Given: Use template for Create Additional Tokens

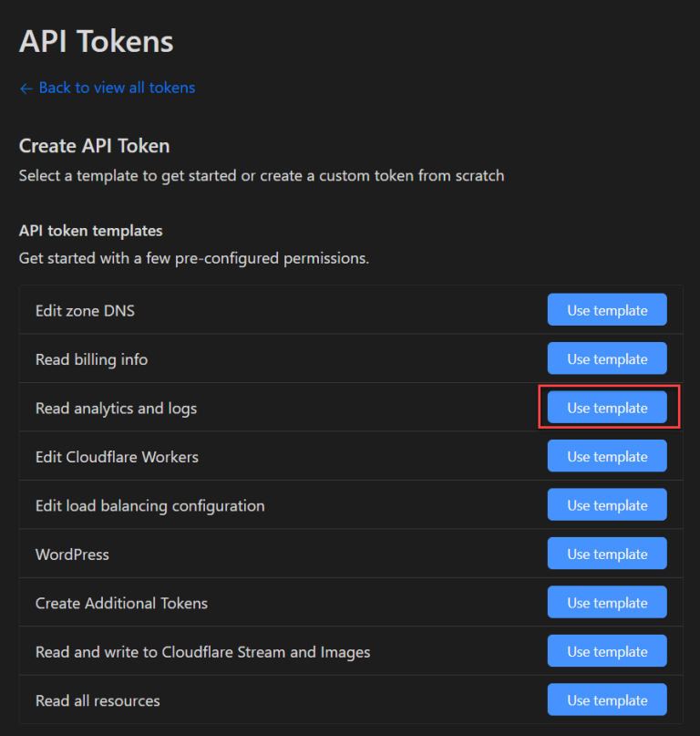Looking at the screenshot, I should (606, 602).
